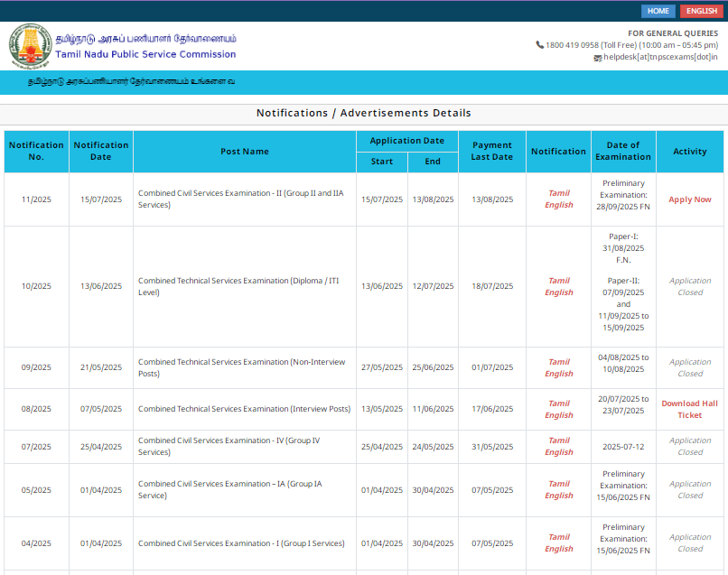This screenshot has height=575, width=728.
Task: Click the envelope icon beside helpdesk email
Action: [x=598, y=56]
